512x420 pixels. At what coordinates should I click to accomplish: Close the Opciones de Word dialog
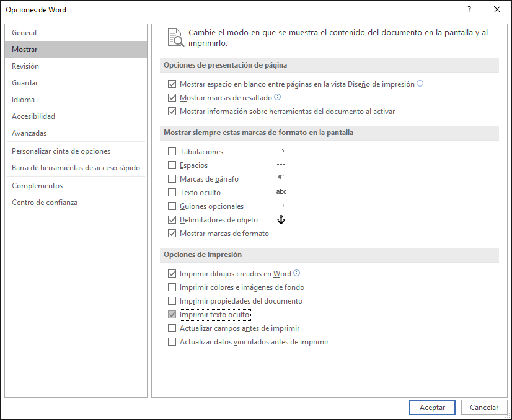(x=497, y=9)
